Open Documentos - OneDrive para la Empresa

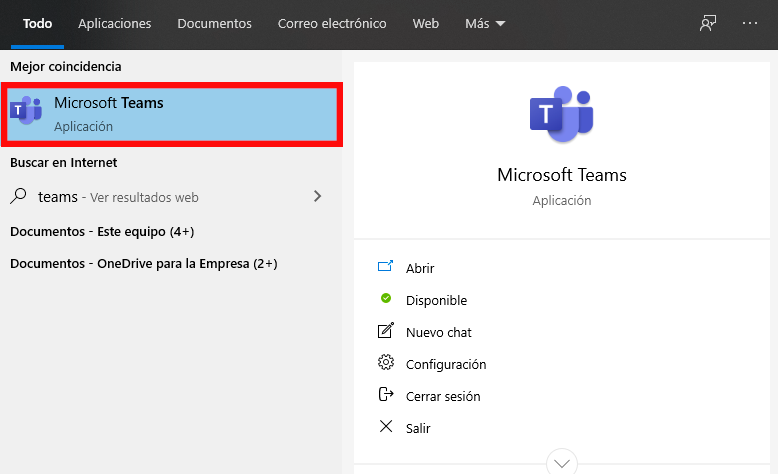pyautogui.click(x=143, y=264)
